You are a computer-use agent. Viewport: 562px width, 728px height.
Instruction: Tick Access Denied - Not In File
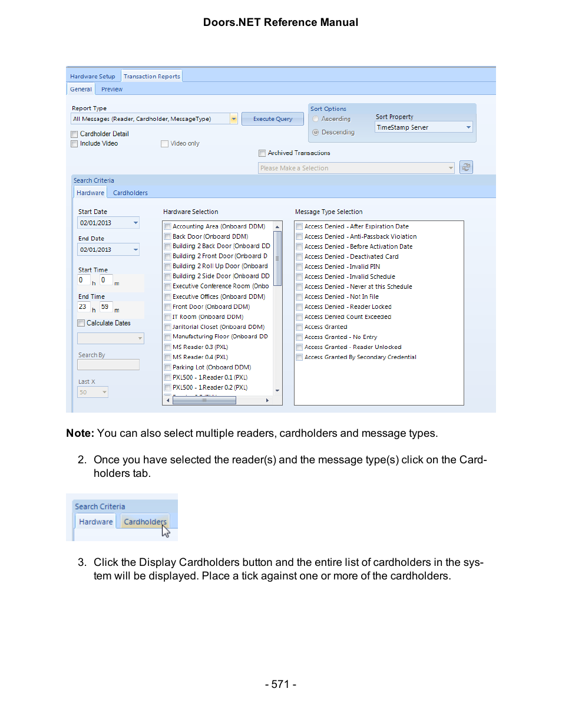[x=299, y=297]
